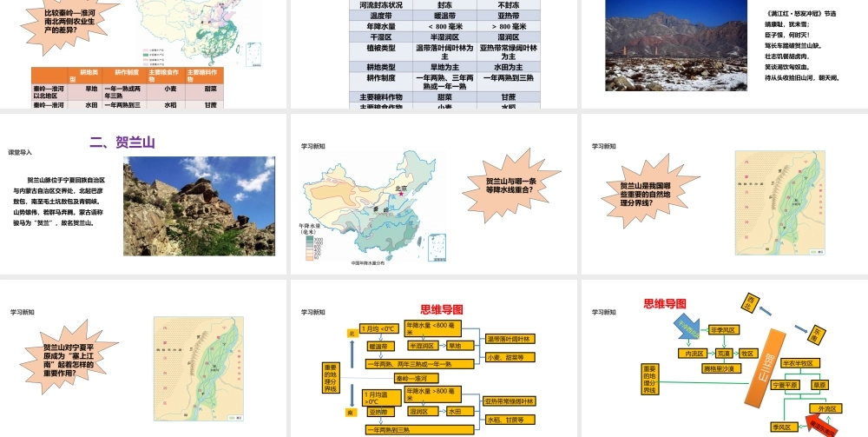868x437 pixels.
Task: Select the box 内流区
Action: (x=693, y=353)
